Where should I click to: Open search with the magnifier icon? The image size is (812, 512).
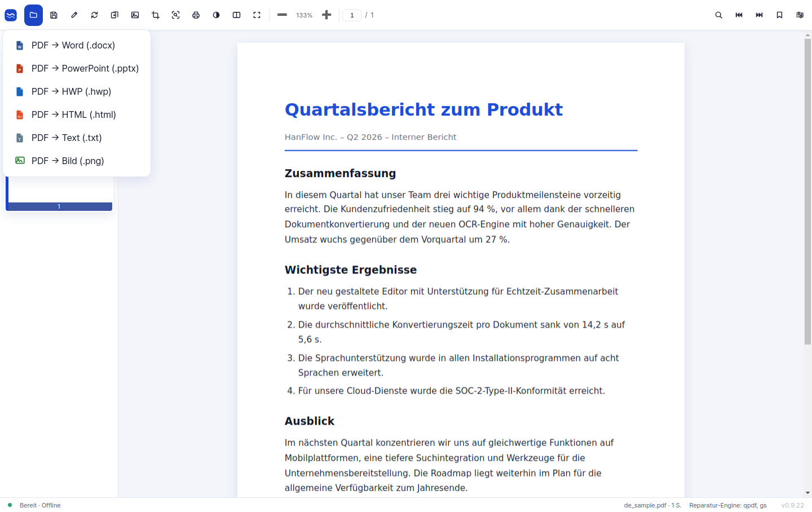pyautogui.click(x=718, y=15)
